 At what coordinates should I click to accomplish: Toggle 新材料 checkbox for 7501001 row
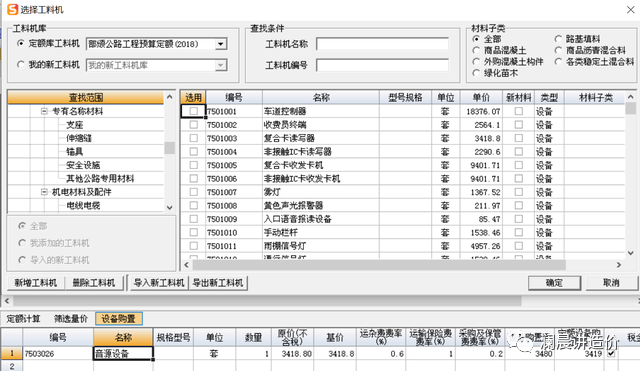(518, 111)
